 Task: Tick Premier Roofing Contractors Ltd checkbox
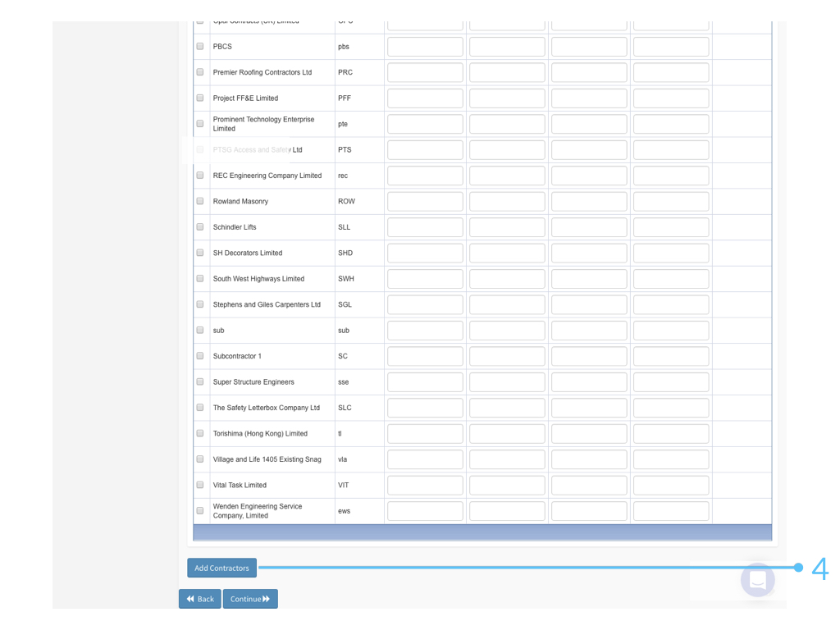click(200, 72)
